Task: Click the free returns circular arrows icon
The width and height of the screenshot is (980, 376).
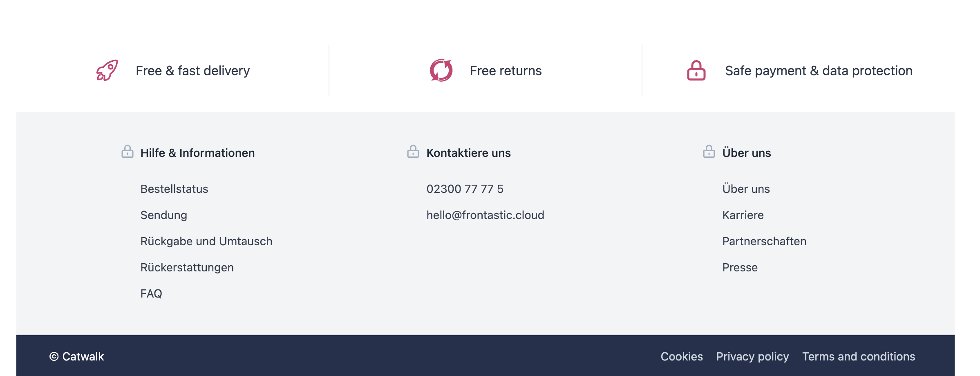Action: [x=441, y=70]
